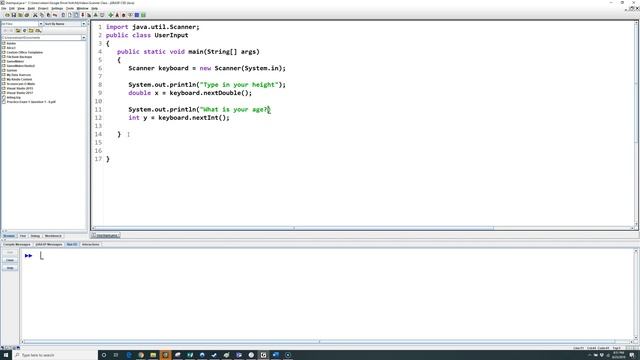This screenshot has height=360, width=640.
Task: Select the UserInput.java file tab
Action: [x=106, y=236]
